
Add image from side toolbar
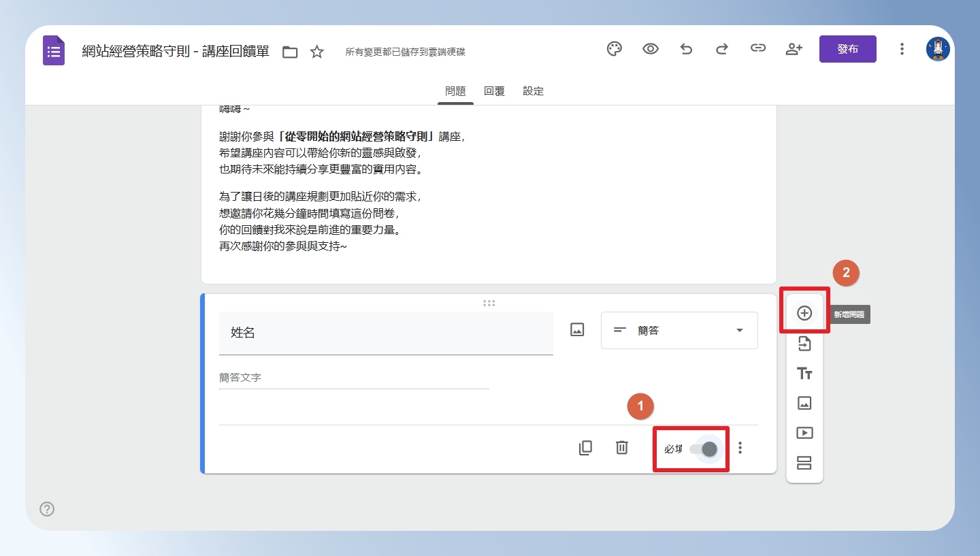pyautogui.click(x=804, y=403)
